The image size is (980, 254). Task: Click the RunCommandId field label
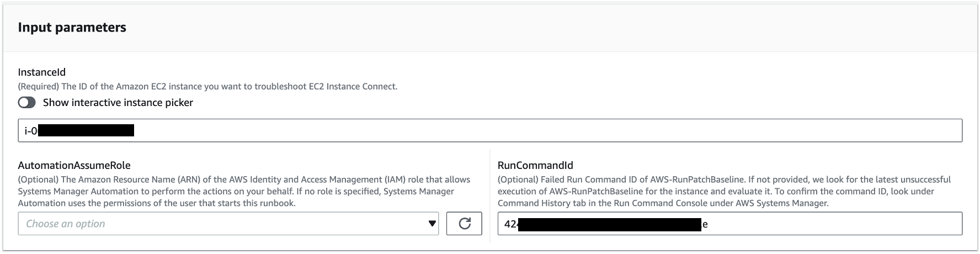pyautogui.click(x=535, y=165)
